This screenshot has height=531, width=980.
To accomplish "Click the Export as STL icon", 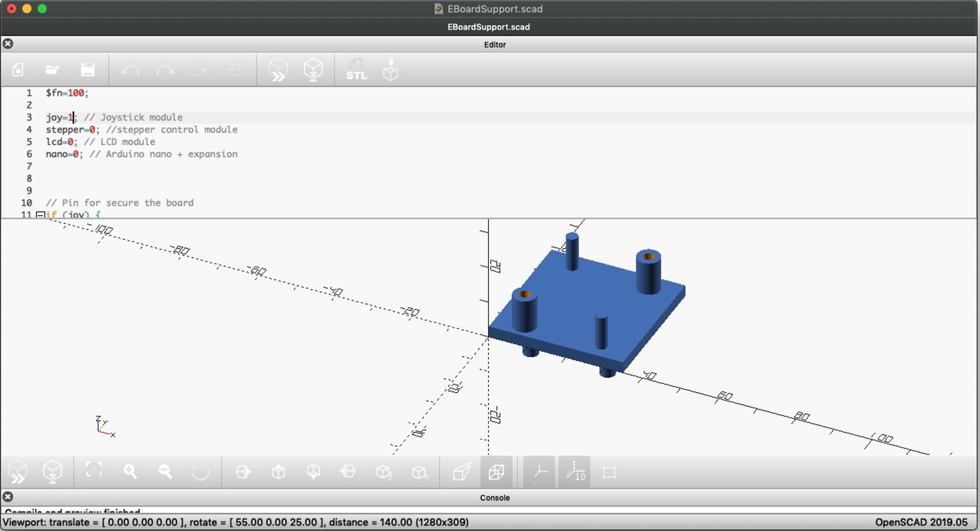I will [356, 70].
